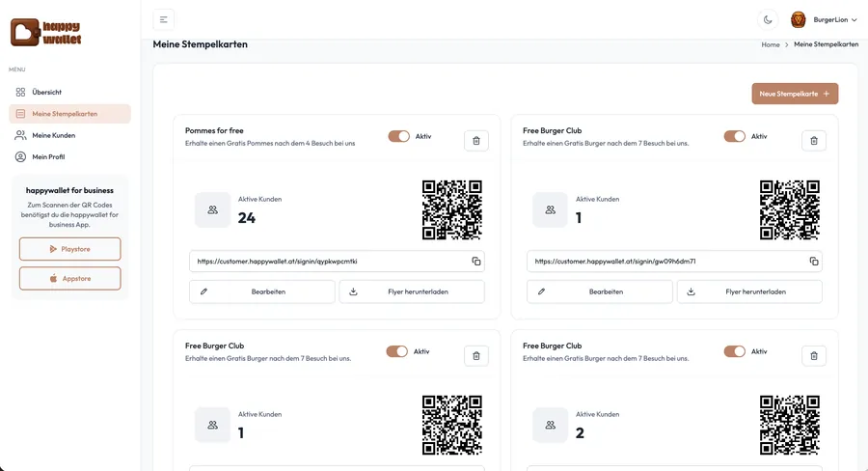Open Mein Profil page

tap(69, 156)
